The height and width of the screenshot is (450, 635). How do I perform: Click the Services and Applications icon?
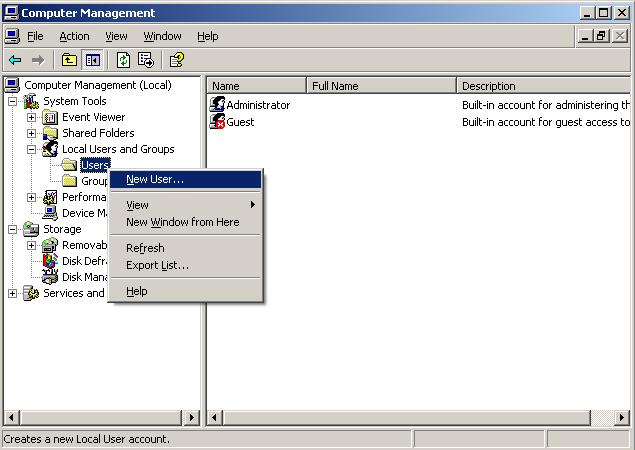31,293
